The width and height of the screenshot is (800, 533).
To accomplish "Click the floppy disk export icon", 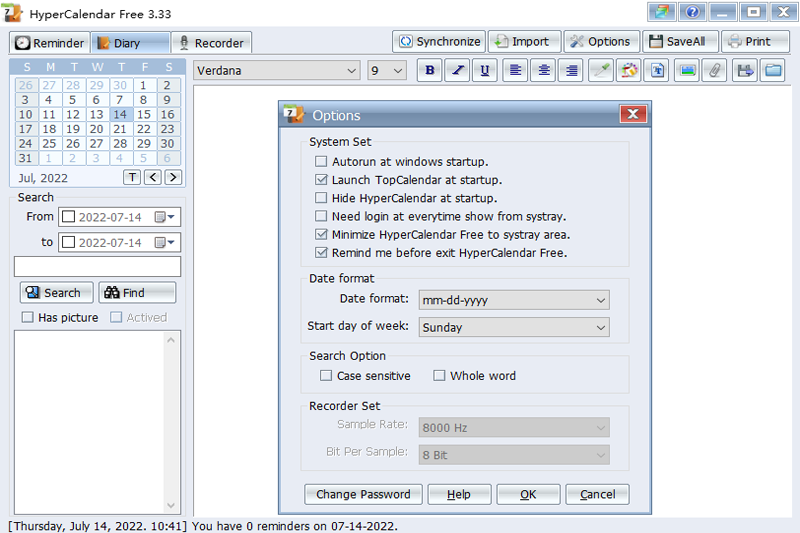I will [745, 70].
